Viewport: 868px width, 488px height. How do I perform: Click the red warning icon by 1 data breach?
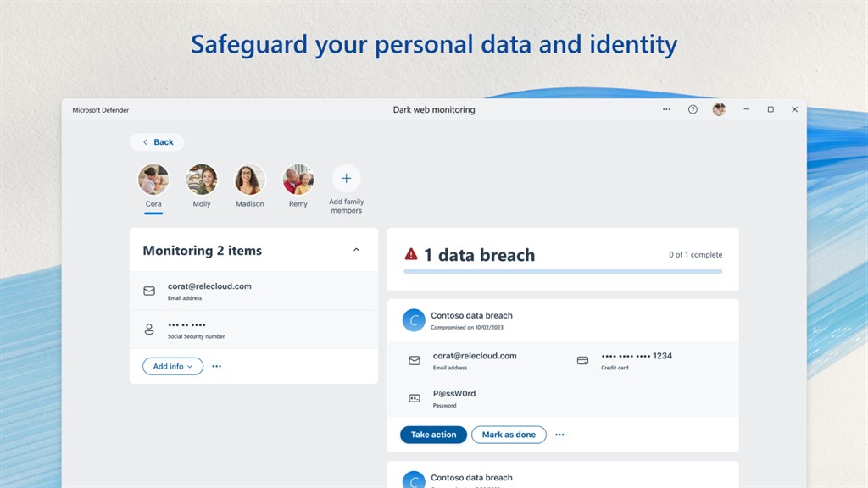point(411,254)
